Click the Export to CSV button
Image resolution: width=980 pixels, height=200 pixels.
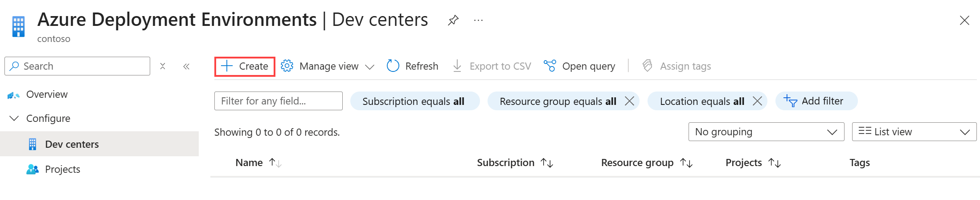(492, 67)
